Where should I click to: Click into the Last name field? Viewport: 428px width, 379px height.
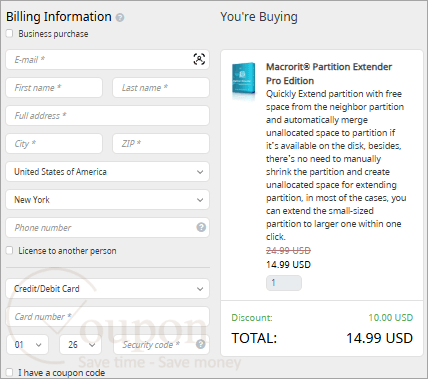tap(161, 88)
